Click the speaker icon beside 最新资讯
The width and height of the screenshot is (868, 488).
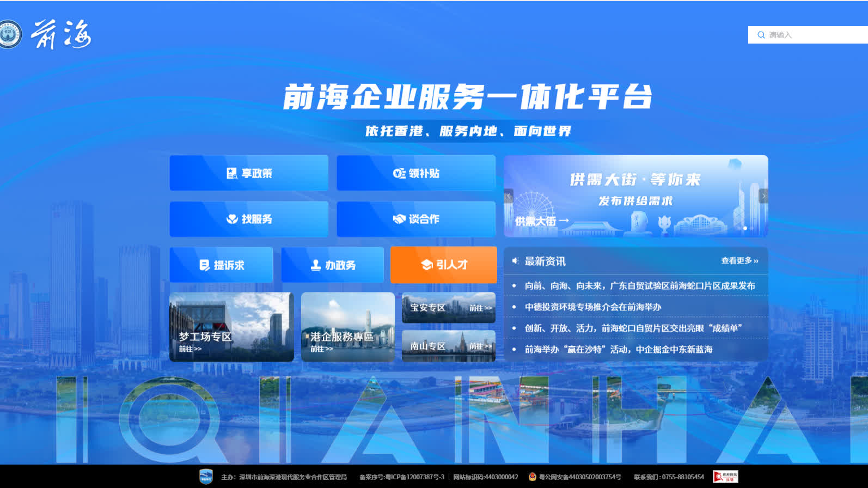(515, 261)
